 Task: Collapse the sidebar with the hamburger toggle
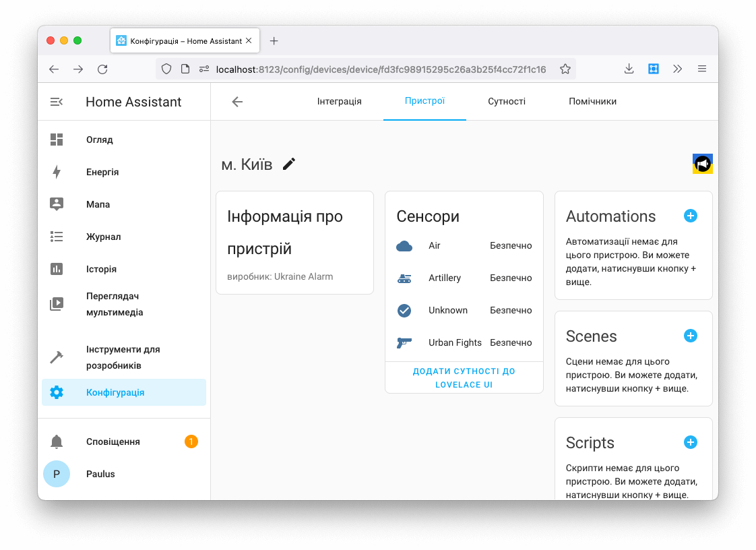pyautogui.click(x=56, y=102)
